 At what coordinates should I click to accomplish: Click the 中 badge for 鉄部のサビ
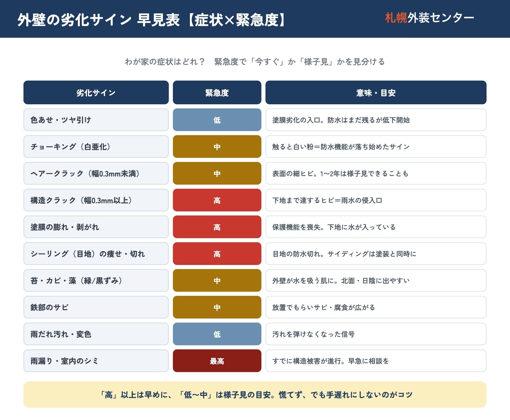coord(217,307)
